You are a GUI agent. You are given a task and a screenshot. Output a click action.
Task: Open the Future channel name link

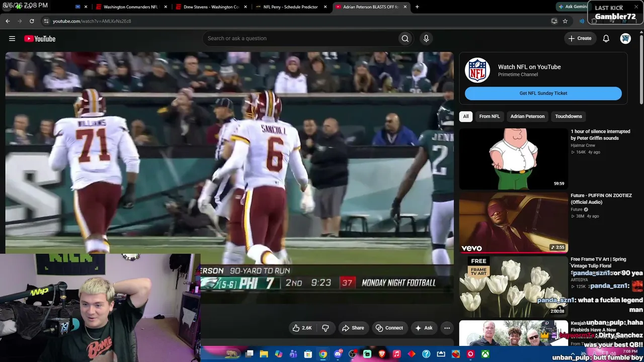click(x=577, y=210)
